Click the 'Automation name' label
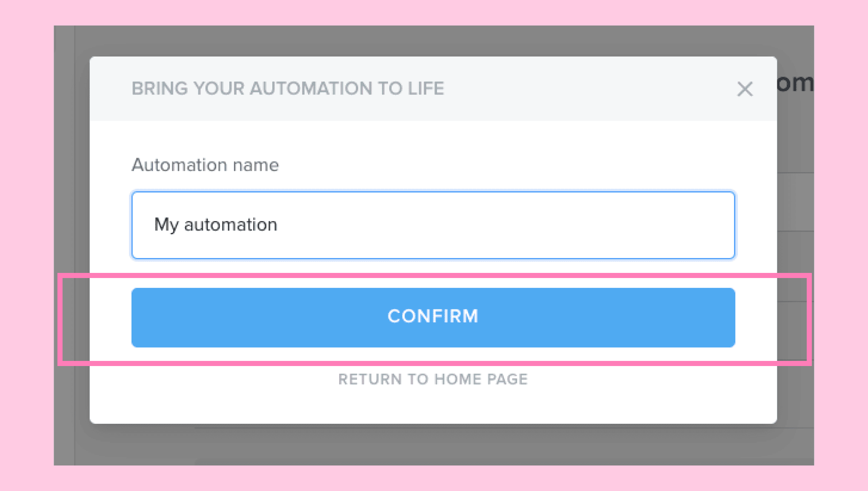Image resolution: width=868 pixels, height=491 pixels. click(x=205, y=165)
